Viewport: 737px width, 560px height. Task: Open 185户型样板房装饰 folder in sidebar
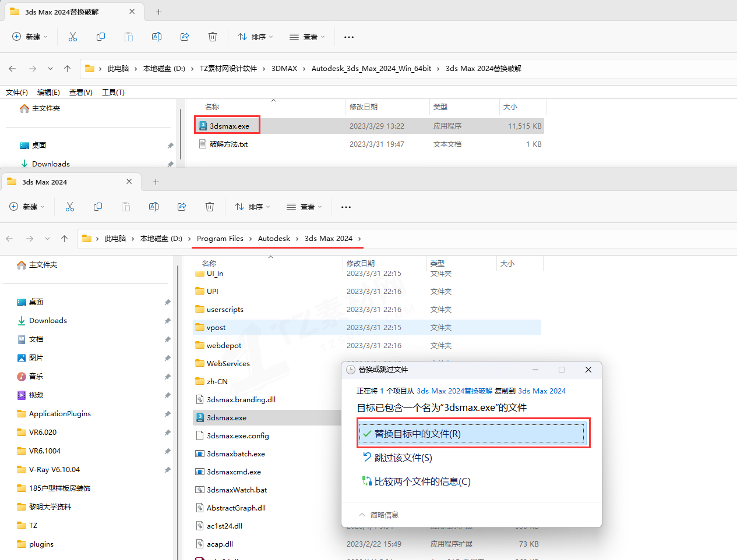[54, 488]
